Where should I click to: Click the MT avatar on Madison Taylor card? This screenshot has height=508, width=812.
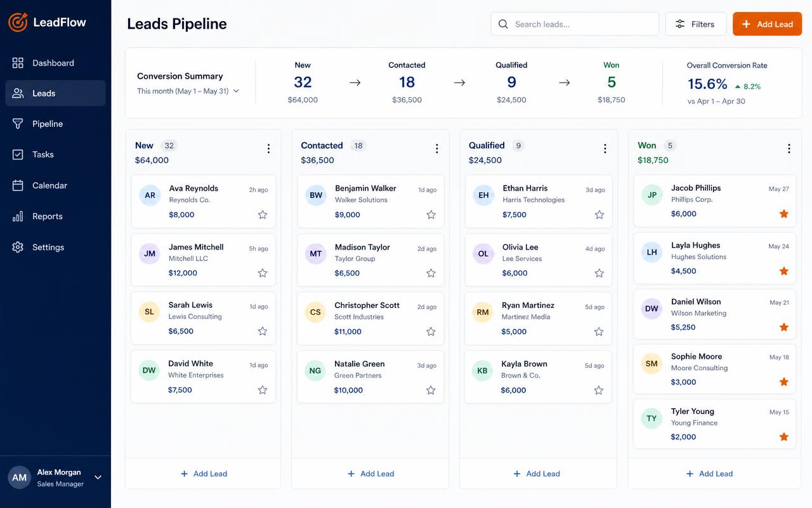click(315, 253)
